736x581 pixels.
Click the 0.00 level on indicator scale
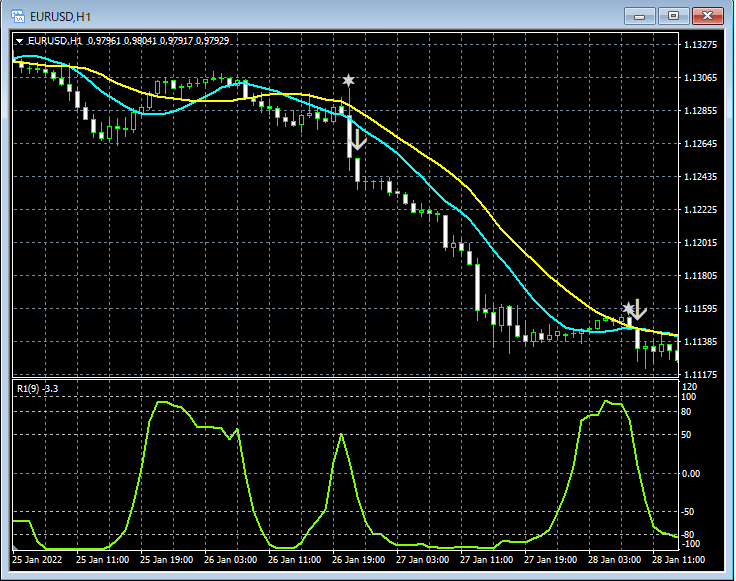click(x=690, y=474)
